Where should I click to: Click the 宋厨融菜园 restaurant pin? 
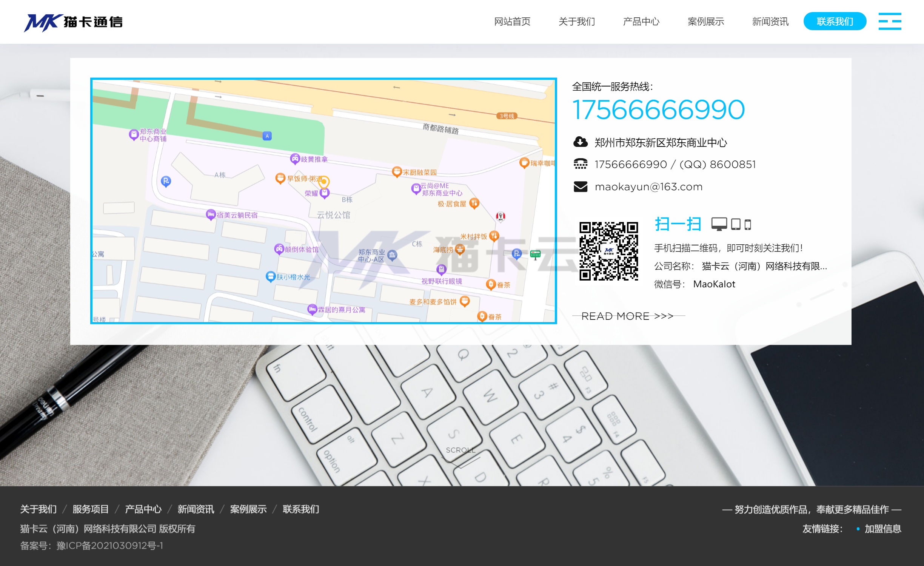[x=397, y=172]
